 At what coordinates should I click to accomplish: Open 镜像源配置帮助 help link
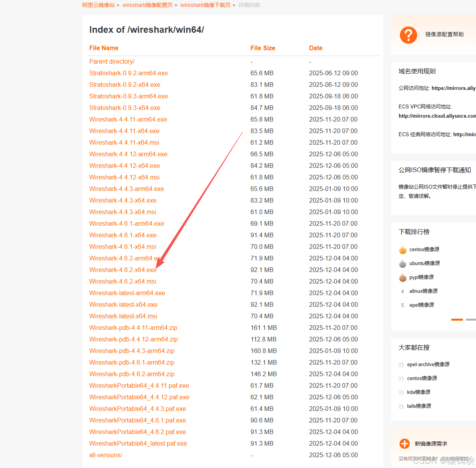[444, 34]
